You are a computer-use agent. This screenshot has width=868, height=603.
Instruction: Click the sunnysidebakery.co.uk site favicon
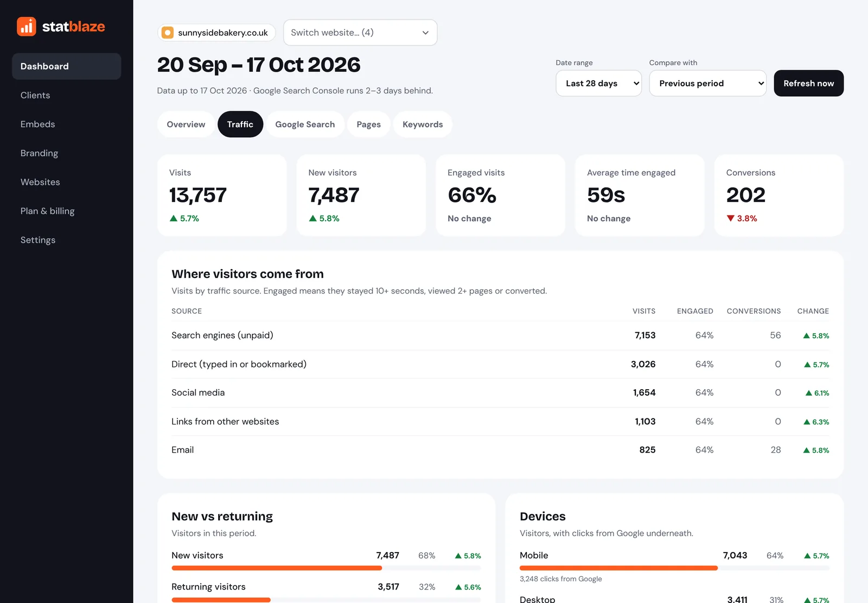pyautogui.click(x=168, y=33)
